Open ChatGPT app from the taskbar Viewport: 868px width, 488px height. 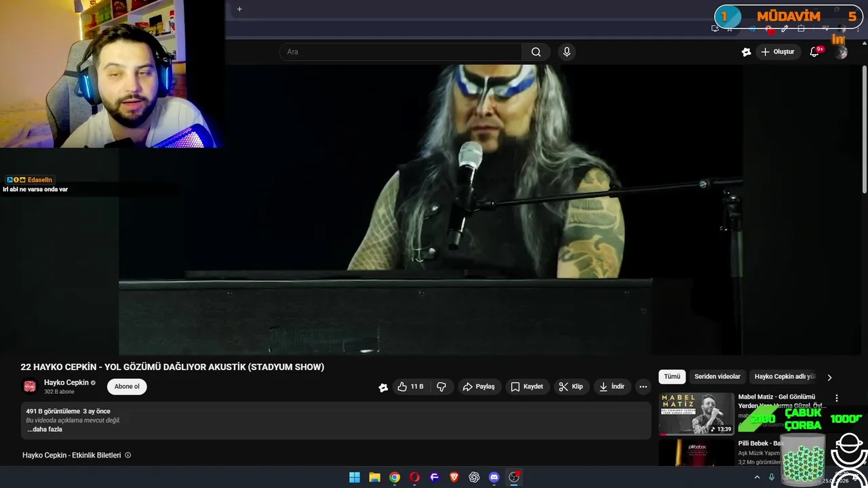[474, 477]
